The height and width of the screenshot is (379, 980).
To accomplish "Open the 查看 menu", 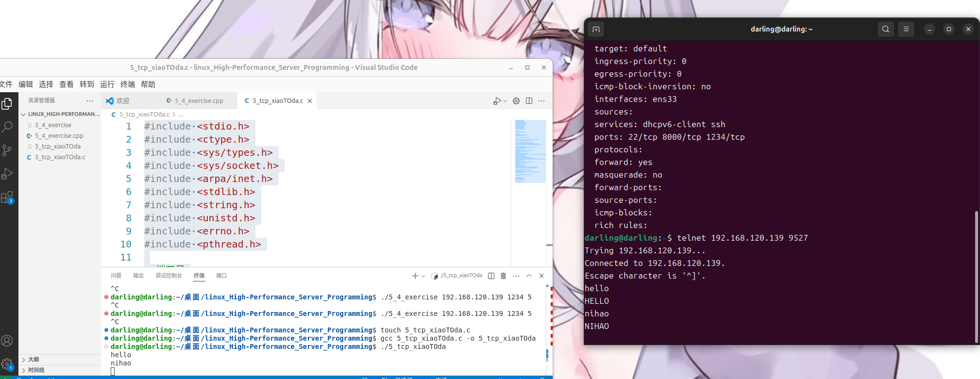I will click(67, 84).
